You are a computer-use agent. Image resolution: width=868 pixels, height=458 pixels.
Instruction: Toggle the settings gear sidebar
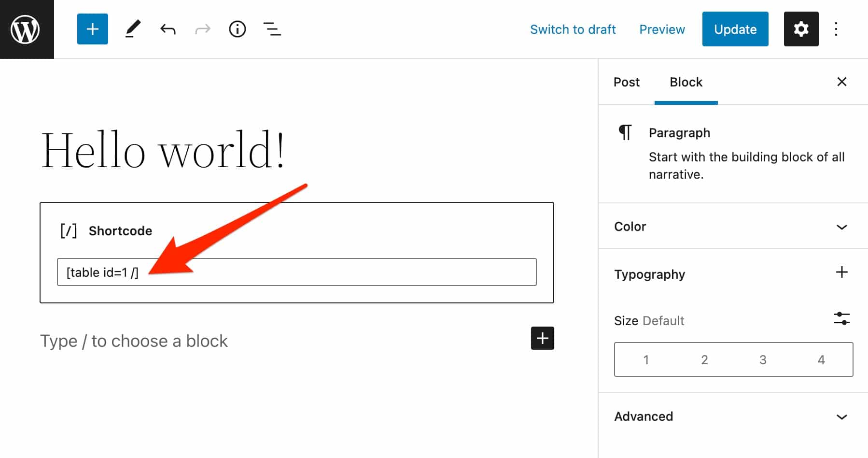pyautogui.click(x=801, y=29)
